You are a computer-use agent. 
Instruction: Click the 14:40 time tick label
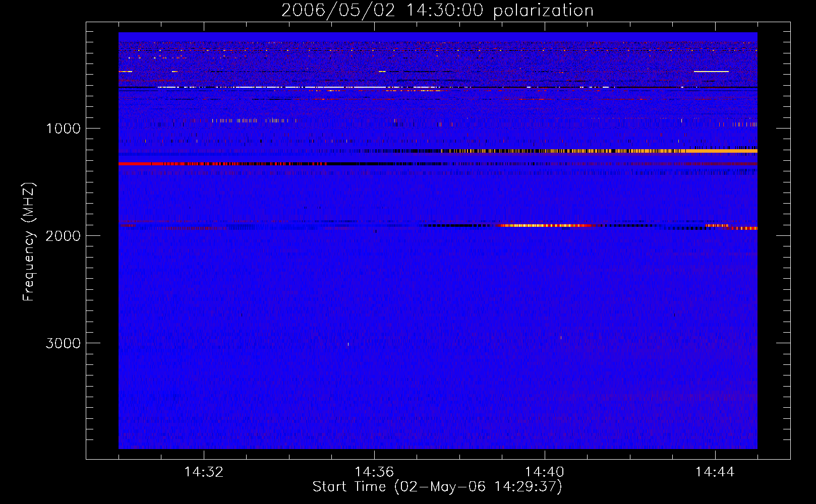coord(545,472)
